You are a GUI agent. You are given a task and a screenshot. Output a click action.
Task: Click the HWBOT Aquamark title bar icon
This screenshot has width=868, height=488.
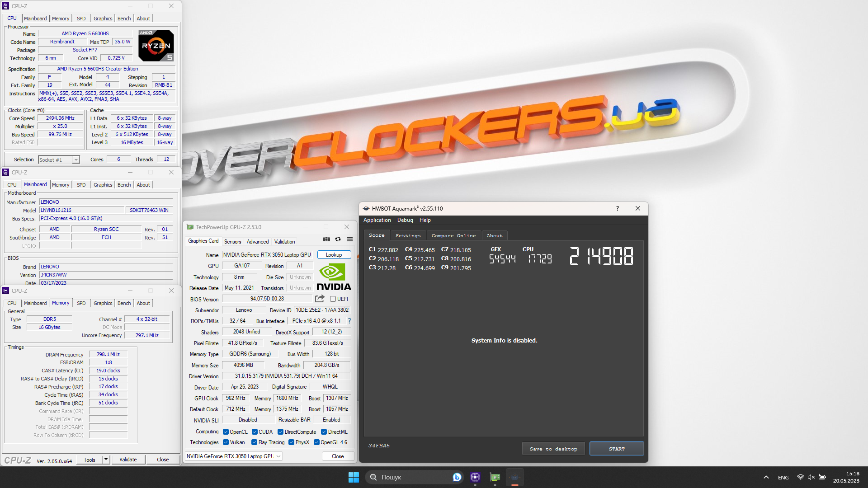pos(366,208)
